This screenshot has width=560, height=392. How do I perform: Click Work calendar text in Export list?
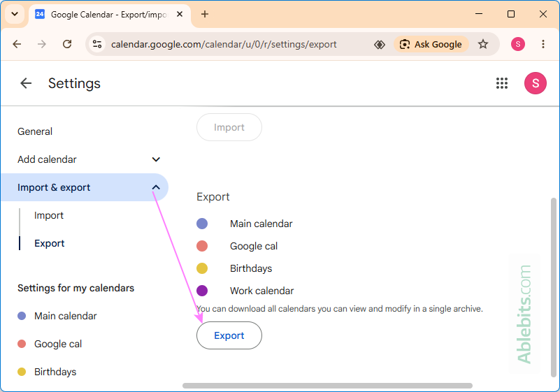point(261,291)
